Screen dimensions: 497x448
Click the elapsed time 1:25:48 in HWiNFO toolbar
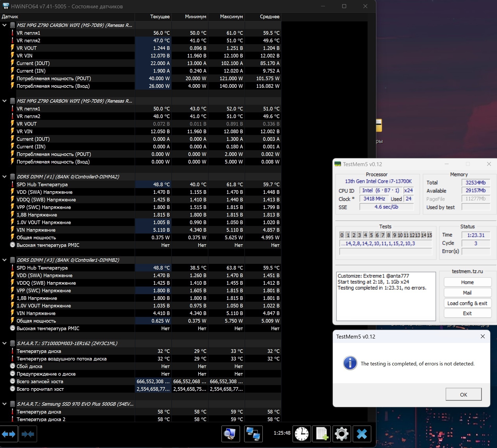[x=282, y=433]
